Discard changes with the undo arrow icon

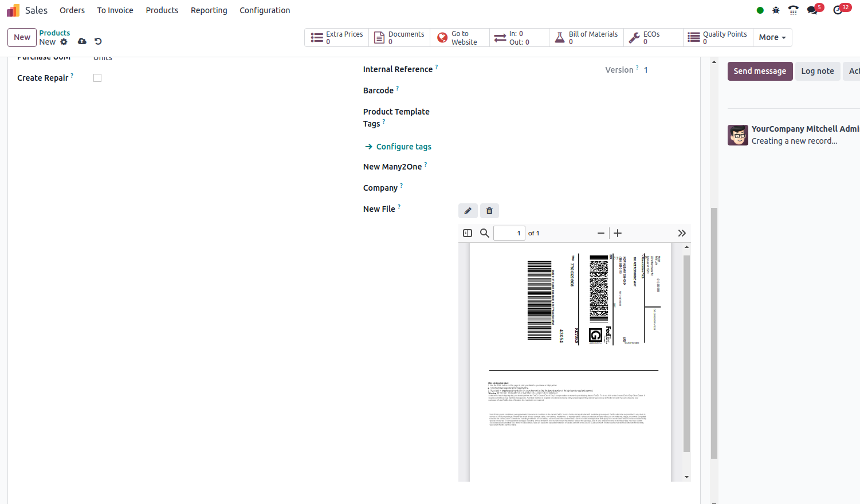[98, 41]
